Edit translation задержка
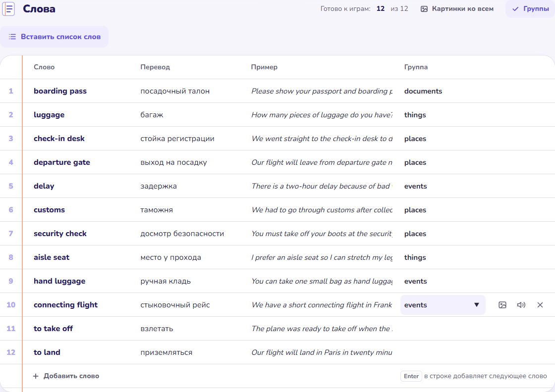This screenshot has height=392, width=555. (159, 186)
